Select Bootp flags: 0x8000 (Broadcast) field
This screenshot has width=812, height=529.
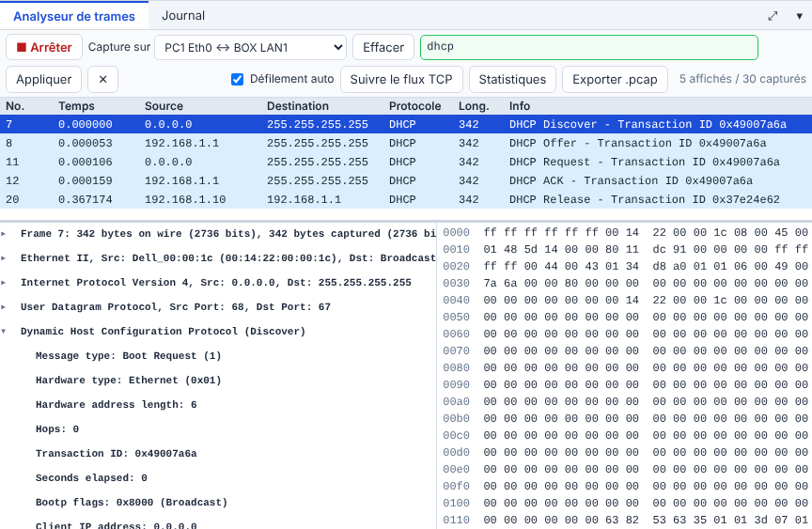(132, 502)
